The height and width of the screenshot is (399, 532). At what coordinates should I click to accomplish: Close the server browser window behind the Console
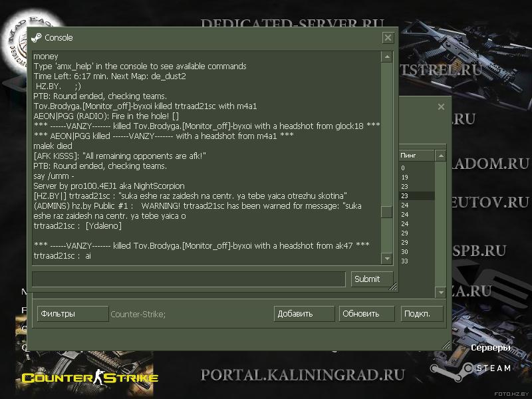pyautogui.click(x=441, y=107)
